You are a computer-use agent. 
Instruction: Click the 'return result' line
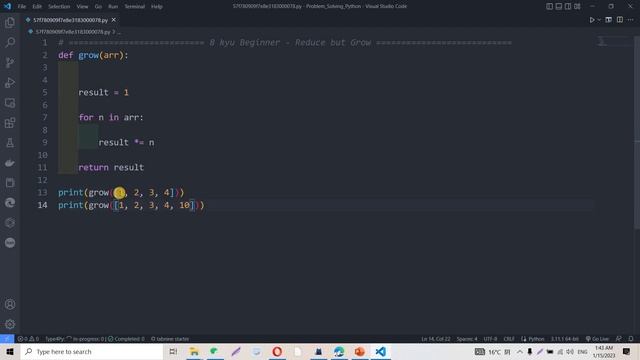click(x=111, y=167)
